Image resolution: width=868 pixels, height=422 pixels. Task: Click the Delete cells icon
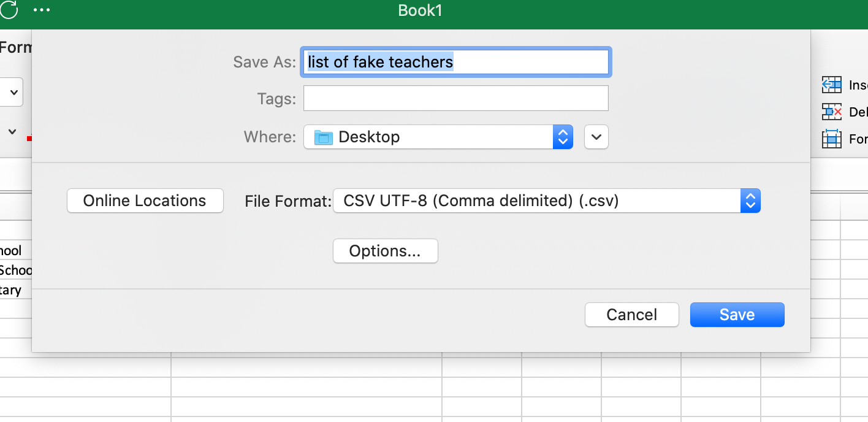tap(831, 112)
